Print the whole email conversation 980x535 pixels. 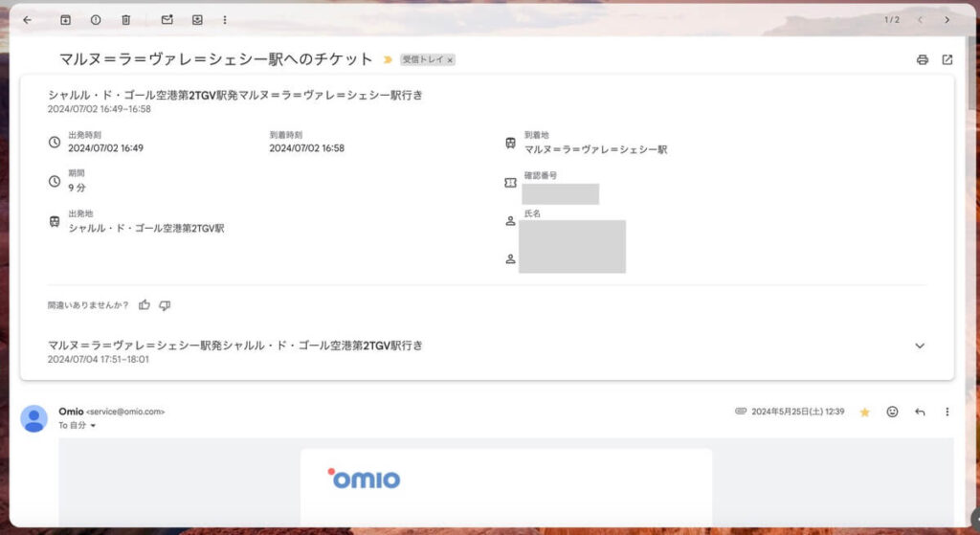click(923, 59)
